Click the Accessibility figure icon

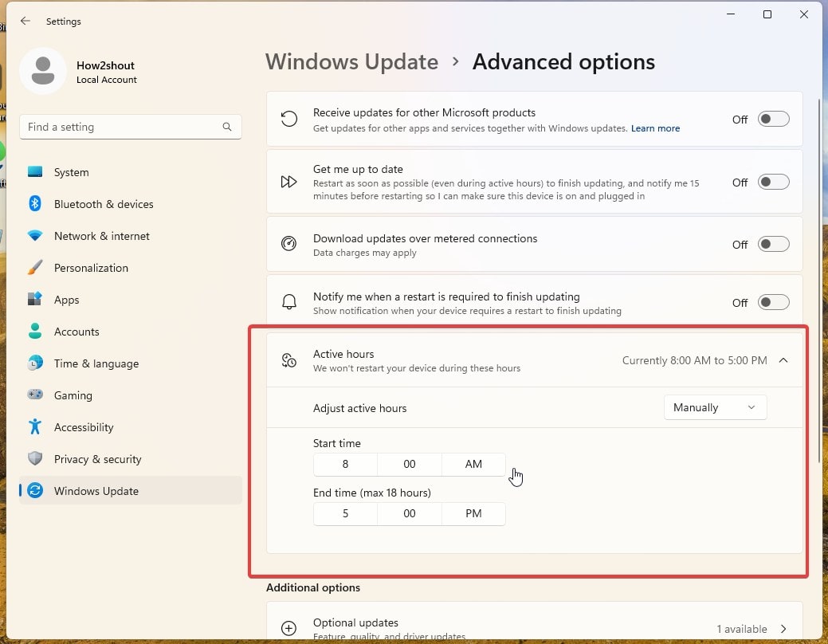pos(35,427)
